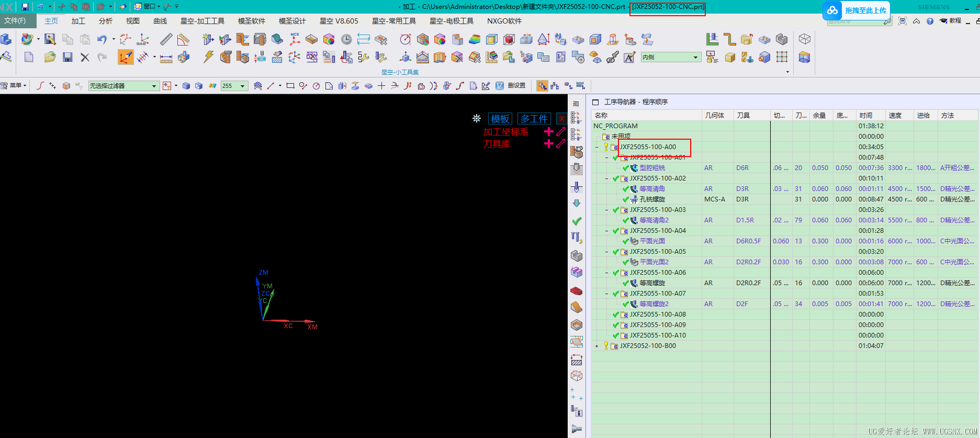
Task: Toggle checkbox in 工序导航器 panel title
Action: pyautogui.click(x=595, y=102)
